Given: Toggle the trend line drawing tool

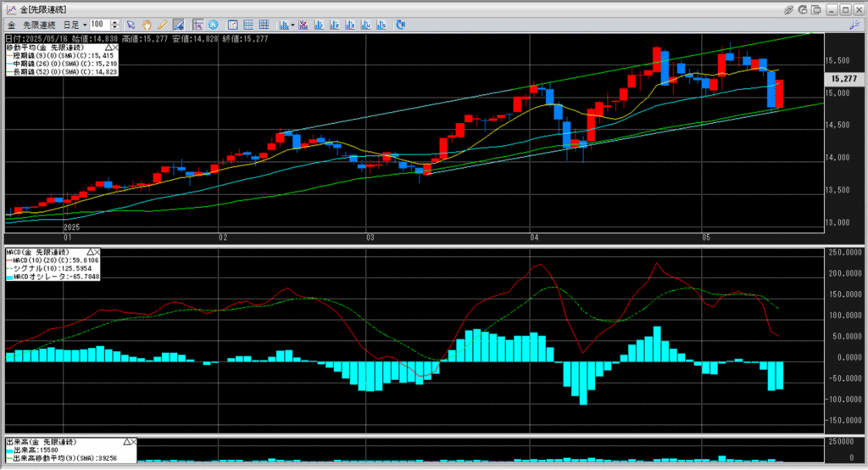Looking at the screenshot, I should coord(179,25).
